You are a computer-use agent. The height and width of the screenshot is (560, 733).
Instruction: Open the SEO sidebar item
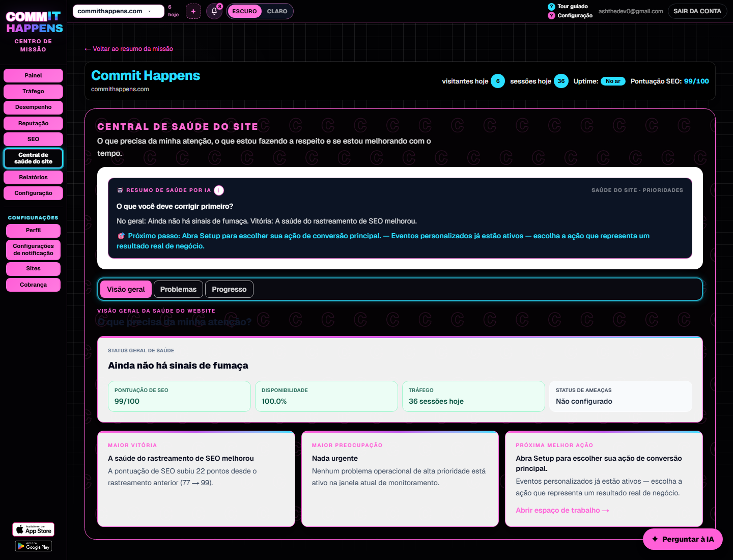pos(33,139)
